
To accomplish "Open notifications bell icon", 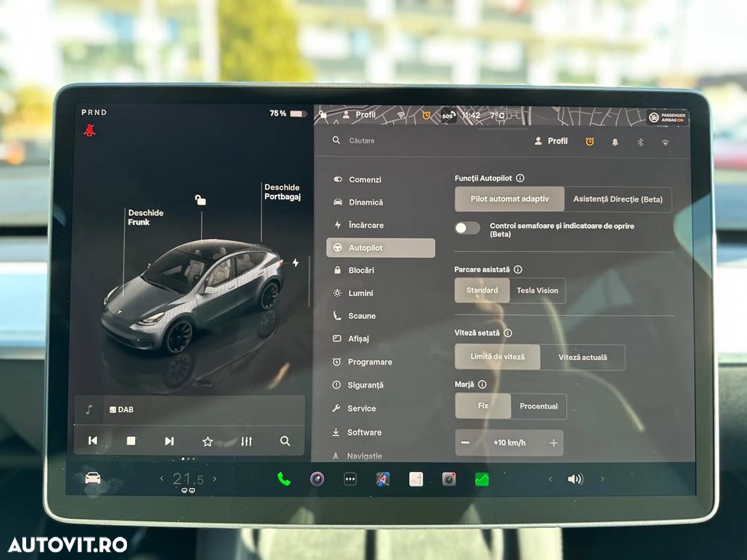I will (x=615, y=142).
